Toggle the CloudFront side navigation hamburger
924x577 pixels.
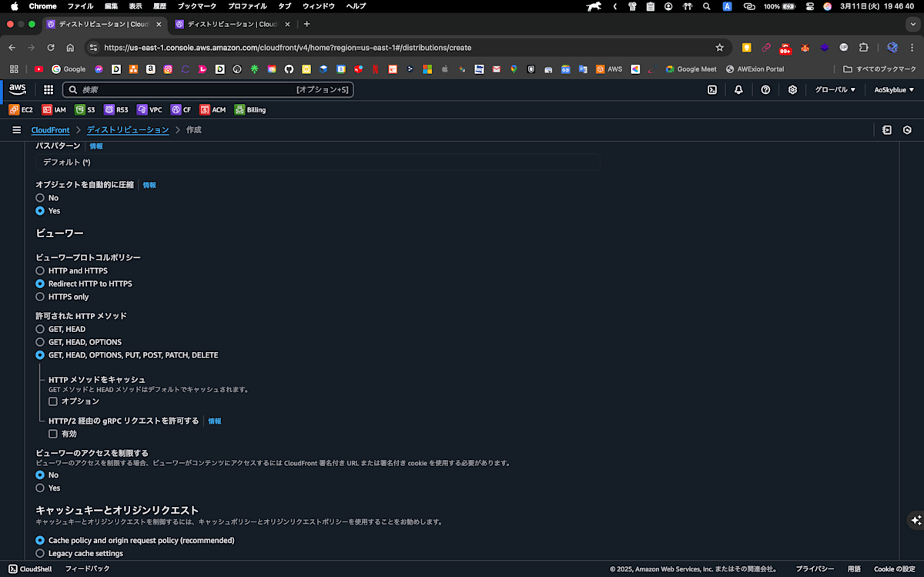[x=16, y=130]
